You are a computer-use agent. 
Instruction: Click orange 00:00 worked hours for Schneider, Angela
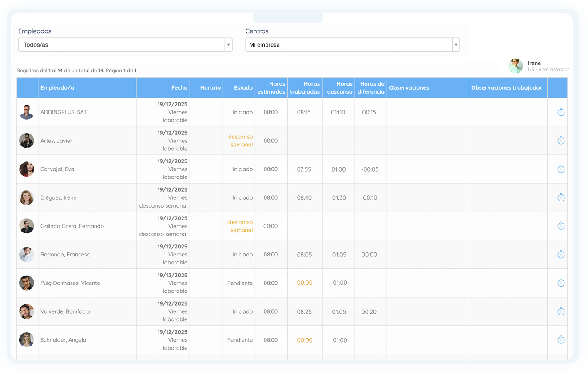[x=305, y=340]
